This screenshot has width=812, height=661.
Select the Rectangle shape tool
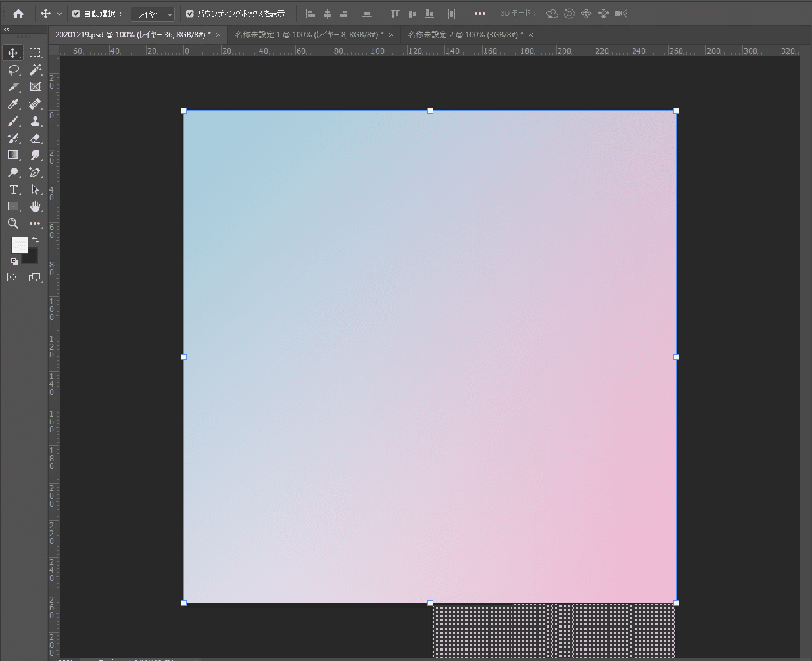[13, 206]
